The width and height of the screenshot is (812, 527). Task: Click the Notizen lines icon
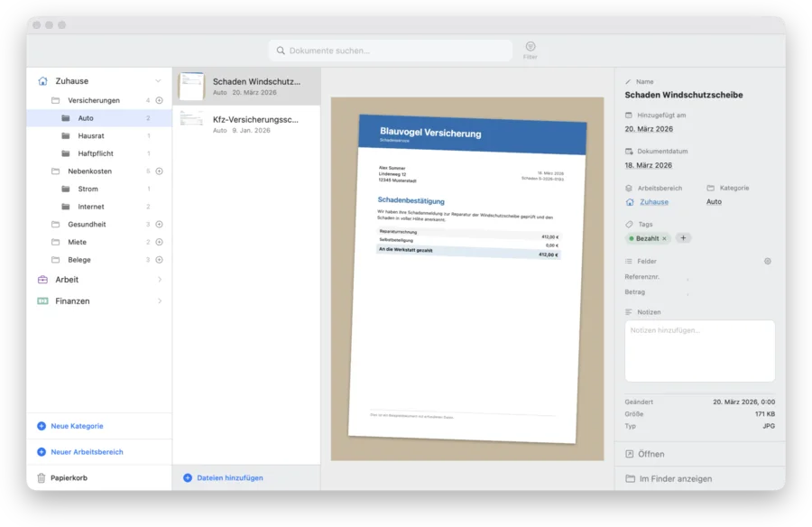[629, 312]
